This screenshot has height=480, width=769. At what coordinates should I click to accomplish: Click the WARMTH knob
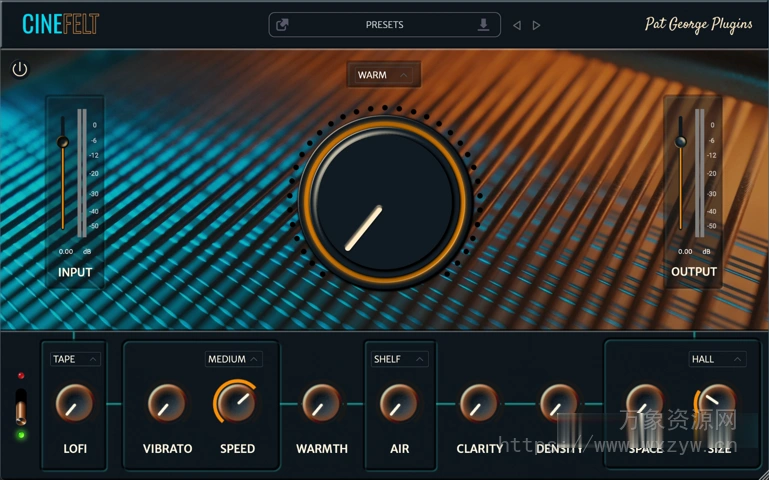tap(321, 404)
